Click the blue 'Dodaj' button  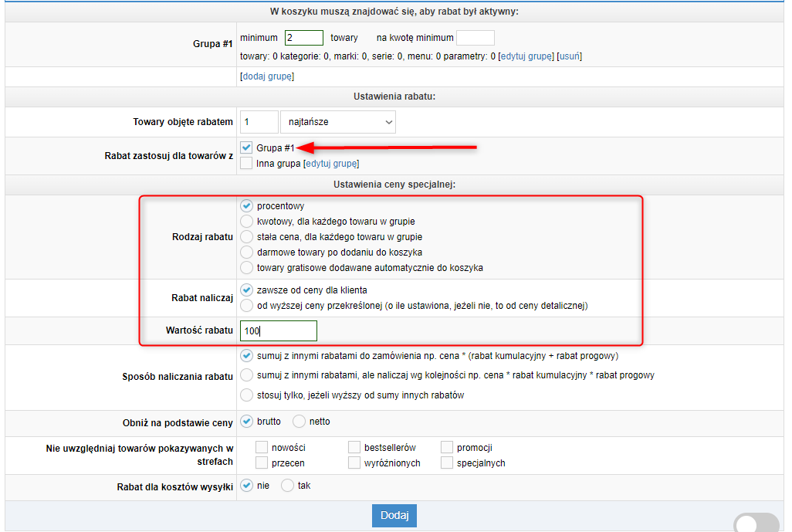coord(394,515)
